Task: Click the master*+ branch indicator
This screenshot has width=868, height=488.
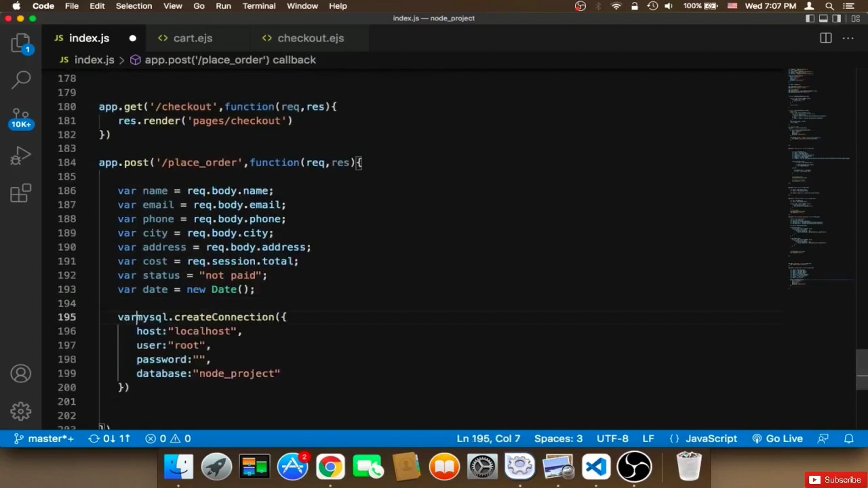Action: [x=43, y=438]
